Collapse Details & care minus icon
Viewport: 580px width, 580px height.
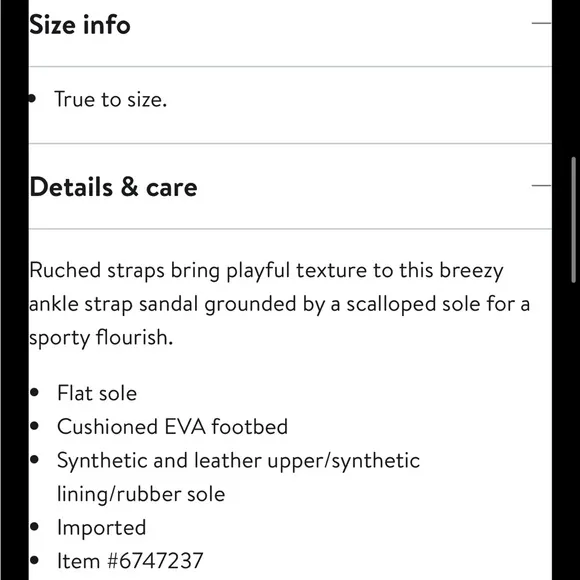(x=542, y=186)
